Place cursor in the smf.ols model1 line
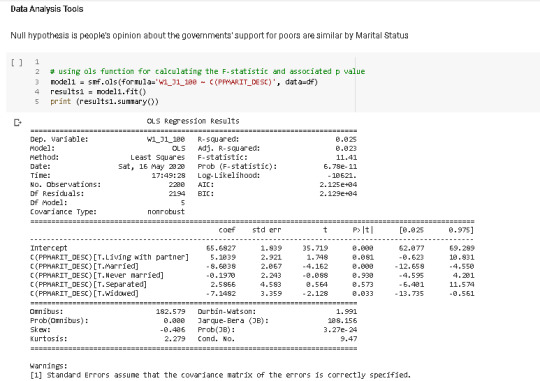This screenshot has width=540, height=381. 184,82
